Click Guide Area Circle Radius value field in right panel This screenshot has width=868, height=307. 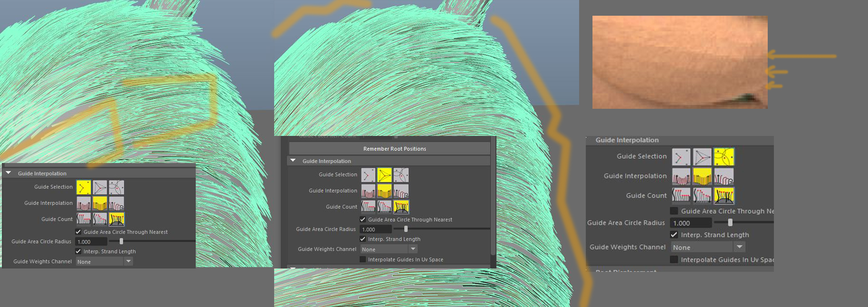pos(690,223)
